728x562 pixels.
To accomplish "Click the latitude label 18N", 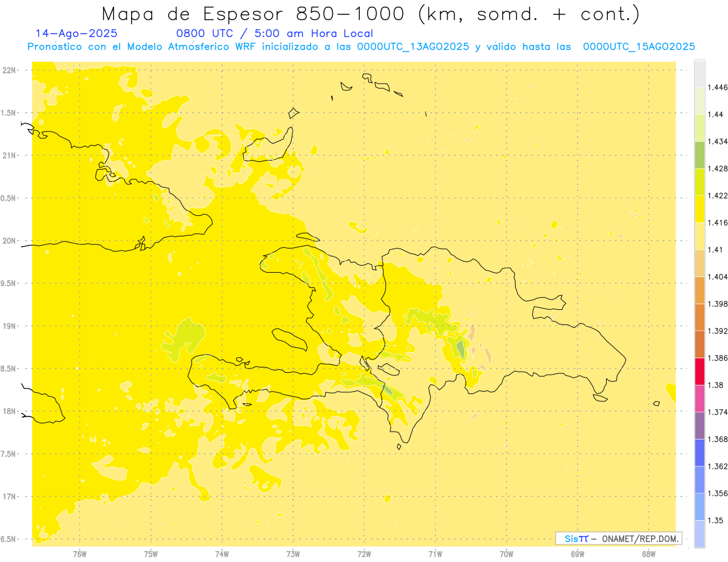I will (9, 412).
